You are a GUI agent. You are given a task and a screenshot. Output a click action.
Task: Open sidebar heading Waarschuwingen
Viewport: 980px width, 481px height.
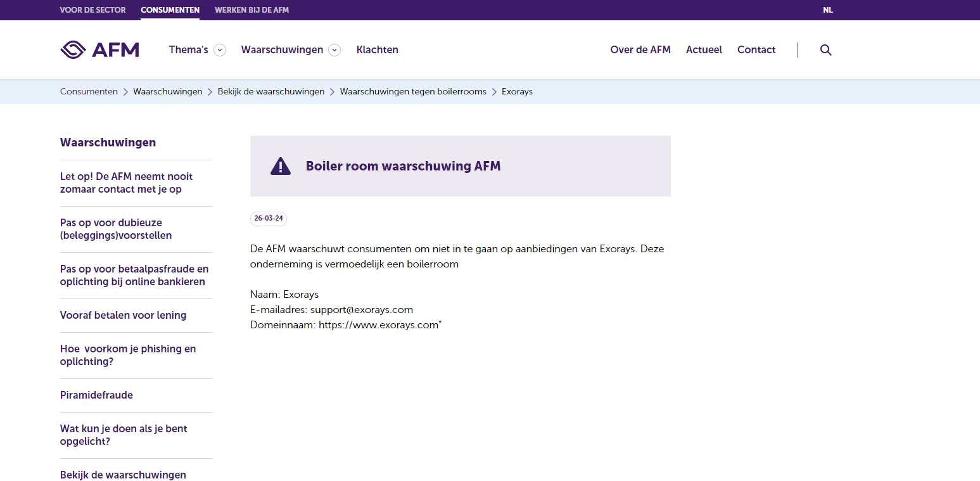click(x=108, y=143)
